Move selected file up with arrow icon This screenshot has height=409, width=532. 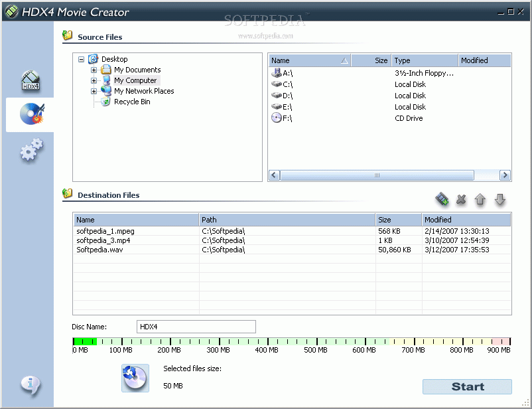pos(480,199)
